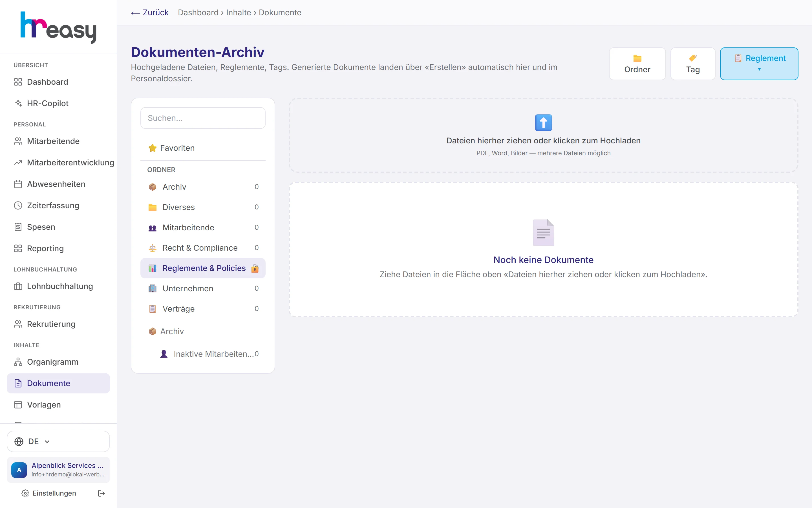
Task: Select the Mitarbeitende folder in Ordner list
Action: [203, 227]
